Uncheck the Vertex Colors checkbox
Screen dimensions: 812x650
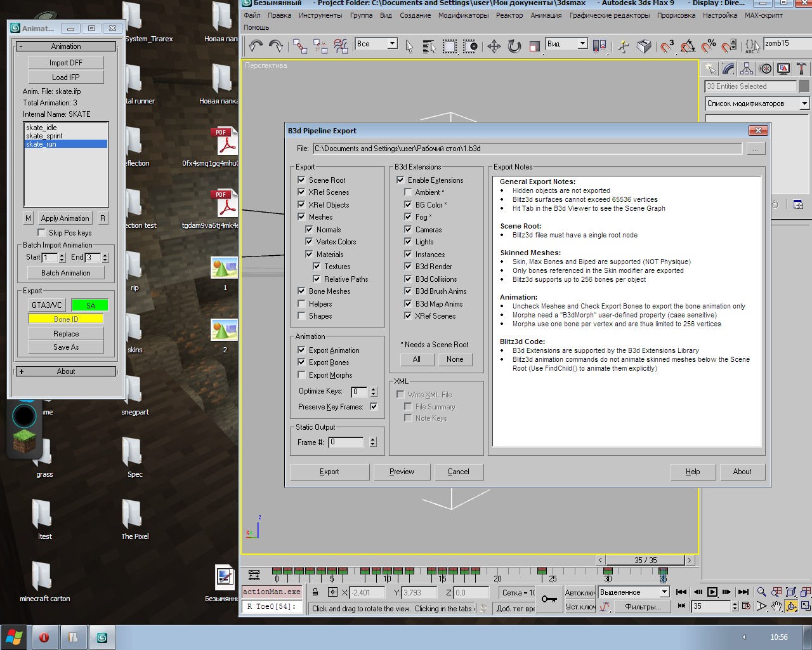[x=309, y=241]
